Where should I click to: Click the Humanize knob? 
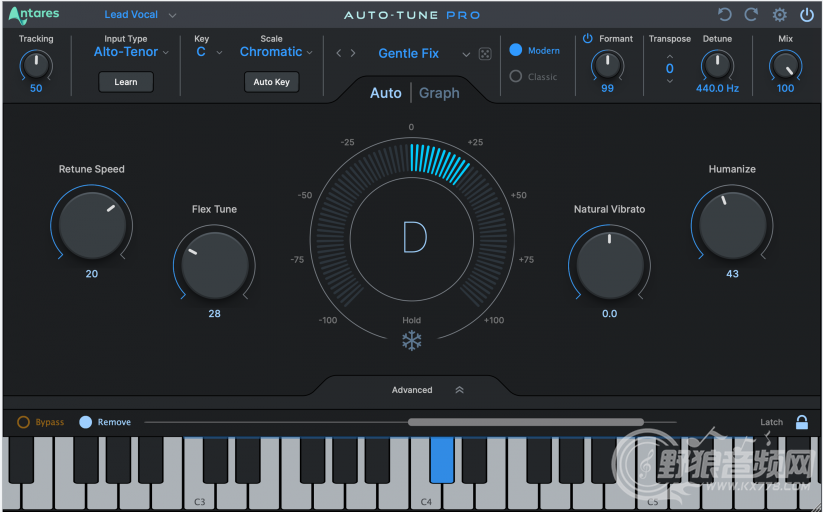click(x=732, y=225)
